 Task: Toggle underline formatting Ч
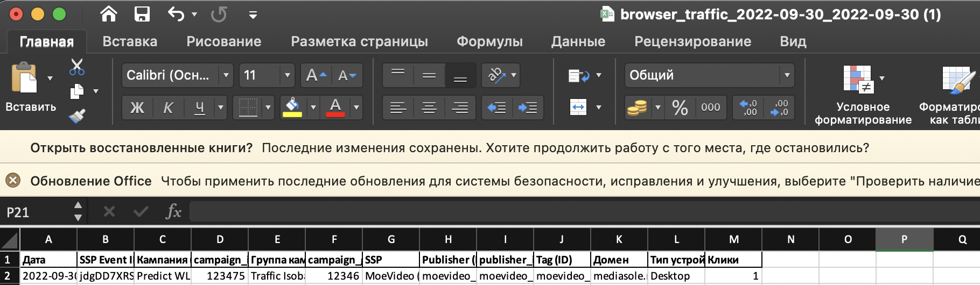click(x=199, y=108)
